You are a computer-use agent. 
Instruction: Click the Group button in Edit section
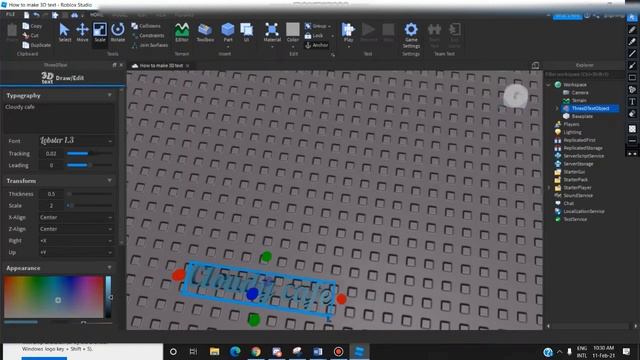click(318, 26)
